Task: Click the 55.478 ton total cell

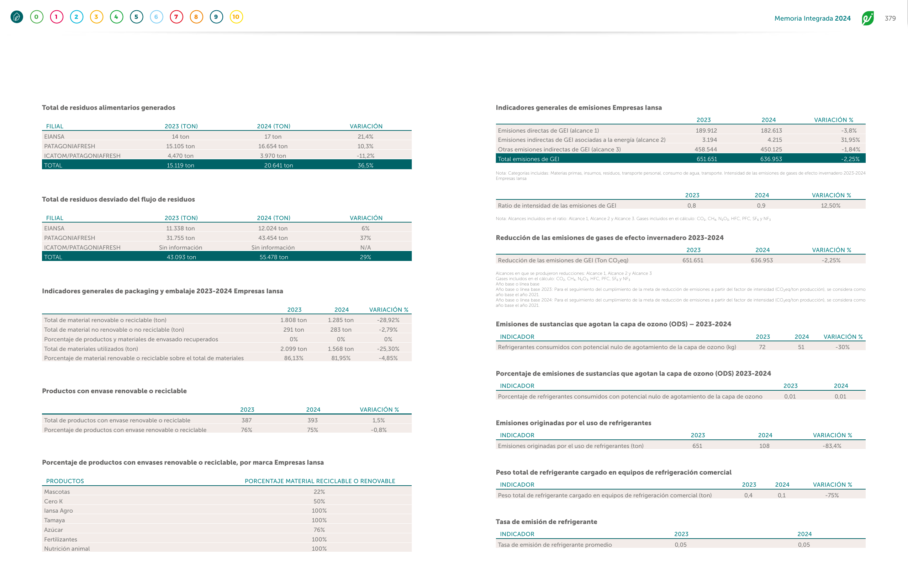Action: 274,257
